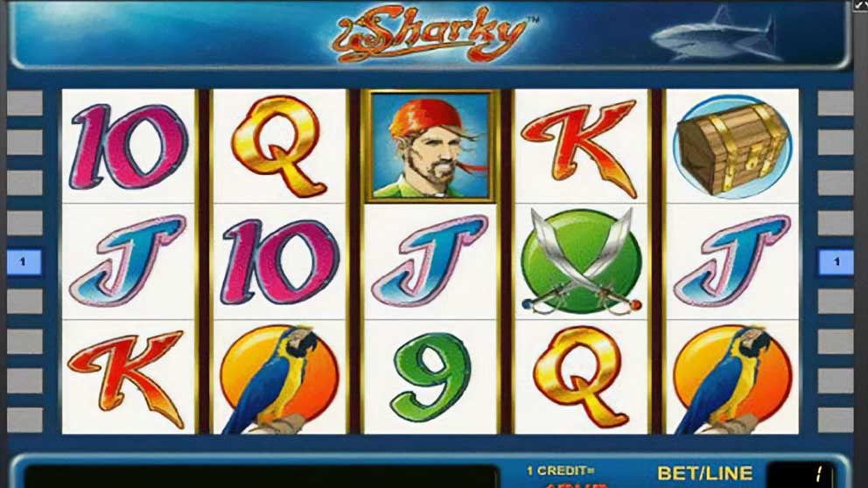
Task: Tap the red K symbol on the fourth reel
Action: tap(579, 148)
